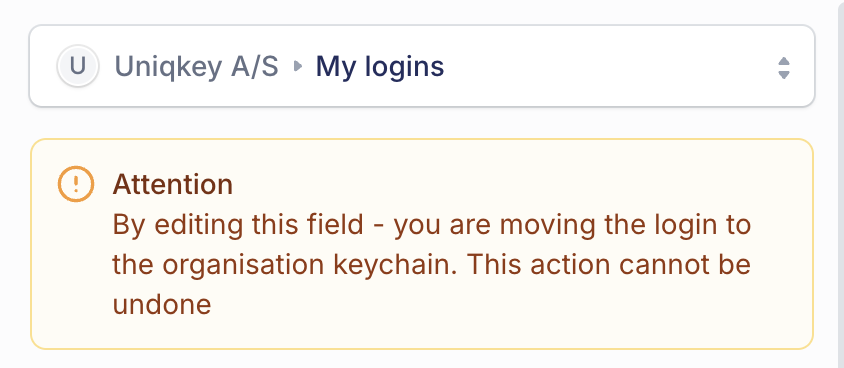
Task: Click the downward chevron of selector
Action: (x=784, y=75)
